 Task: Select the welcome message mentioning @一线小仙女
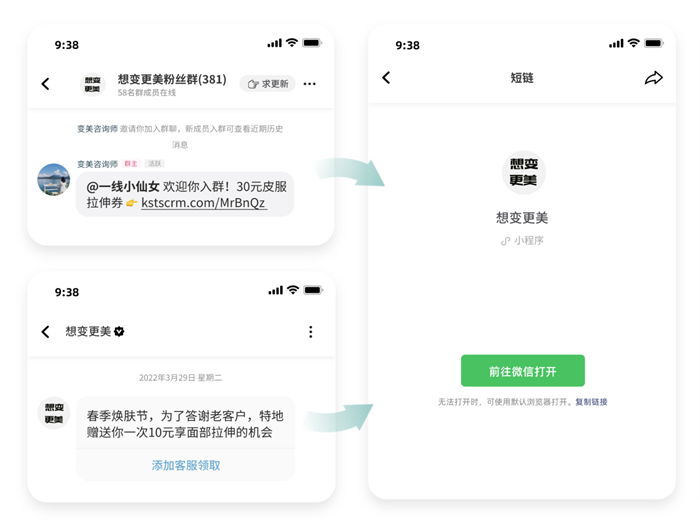[x=185, y=194]
